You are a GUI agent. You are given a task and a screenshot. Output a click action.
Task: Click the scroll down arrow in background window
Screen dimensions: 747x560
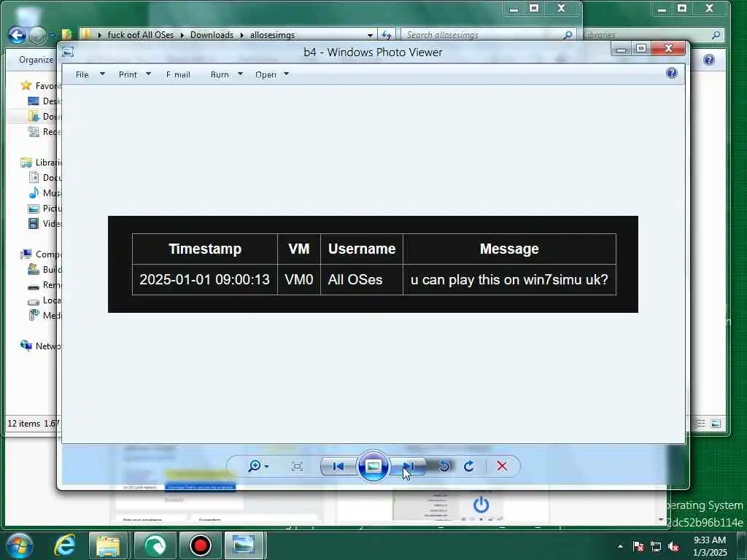(x=661, y=519)
